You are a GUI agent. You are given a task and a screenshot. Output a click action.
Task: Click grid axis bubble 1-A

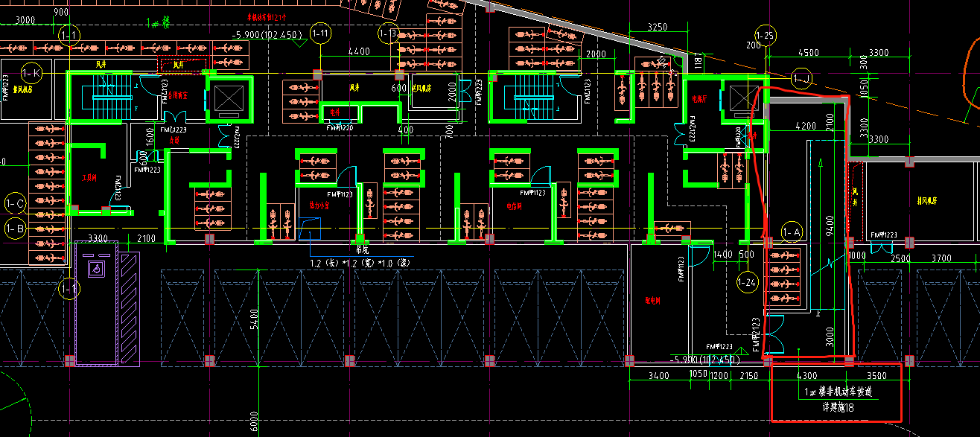[x=793, y=233]
